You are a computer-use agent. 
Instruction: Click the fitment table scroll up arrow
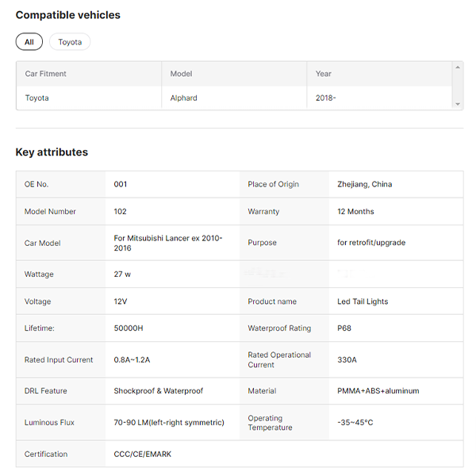[x=458, y=67]
